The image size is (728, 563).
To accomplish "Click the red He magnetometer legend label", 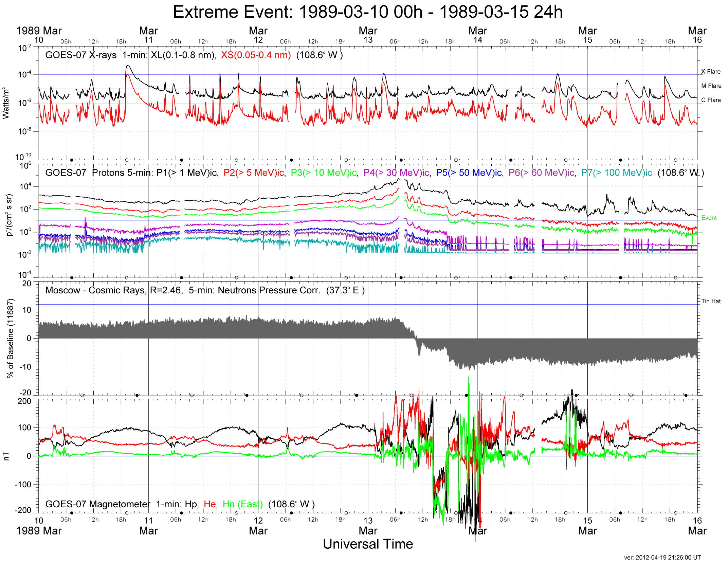I will 210,504.
